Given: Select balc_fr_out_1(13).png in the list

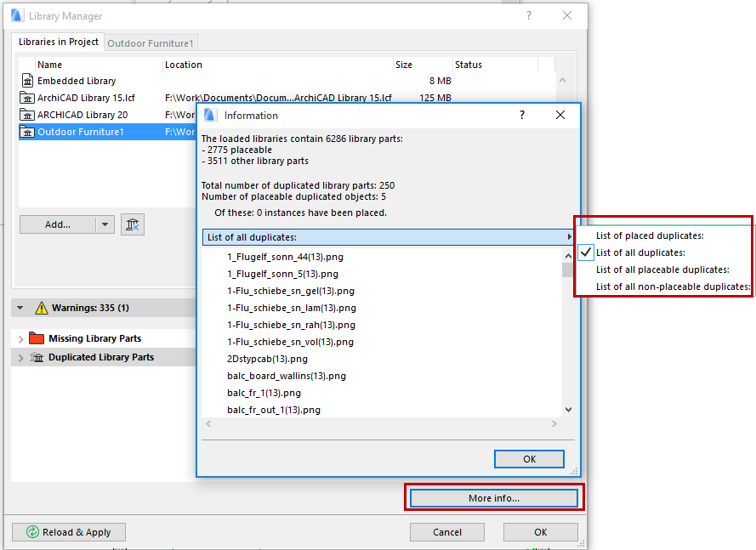Looking at the screenshot, I should point(273,410).
